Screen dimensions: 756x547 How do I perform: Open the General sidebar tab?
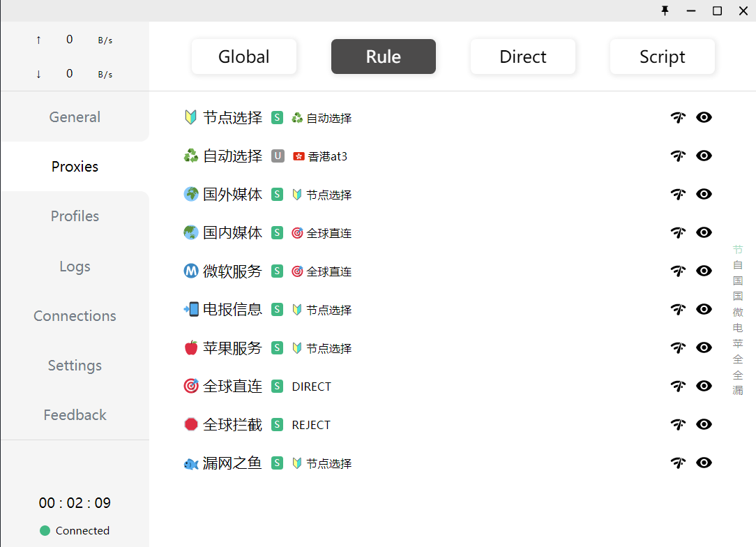75,117
